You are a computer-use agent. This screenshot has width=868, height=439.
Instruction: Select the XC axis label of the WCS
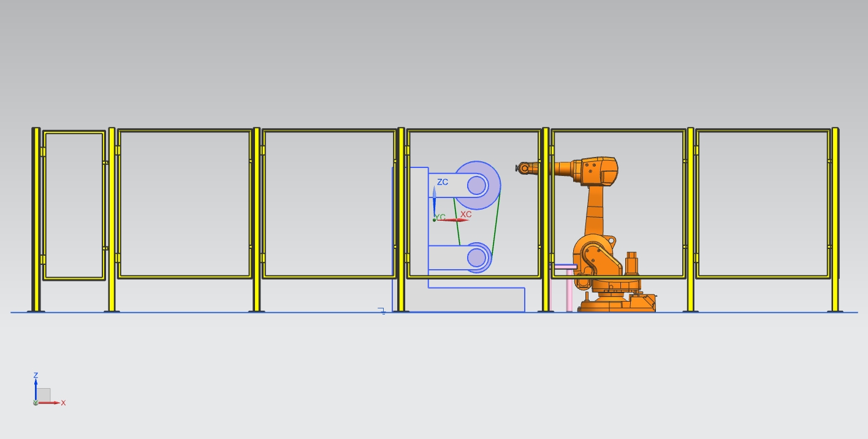click(466, 215)
